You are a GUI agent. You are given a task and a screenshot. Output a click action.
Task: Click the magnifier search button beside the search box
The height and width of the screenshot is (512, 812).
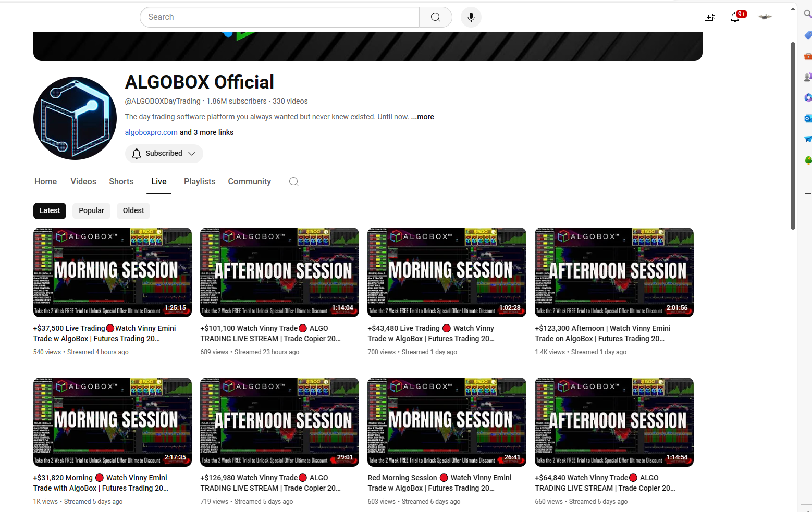point(436,17)
